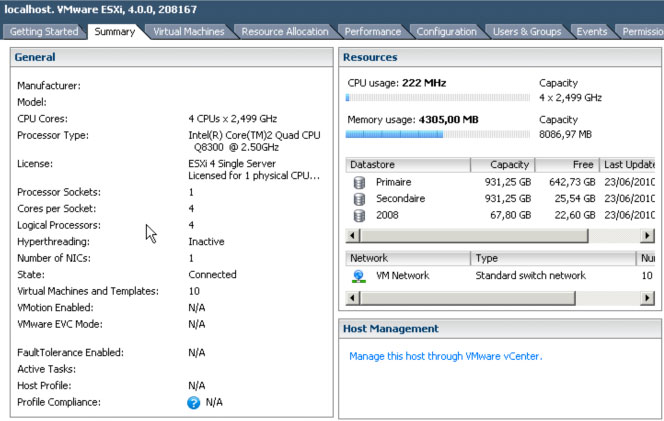Open the Getting Started tab
The height and width of the screenshot is (421, 664).
[44, 32]
